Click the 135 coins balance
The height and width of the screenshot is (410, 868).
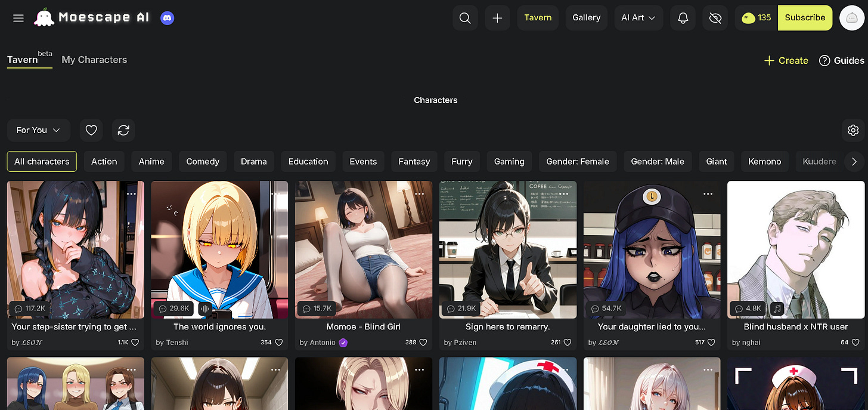tap(757, 18)
